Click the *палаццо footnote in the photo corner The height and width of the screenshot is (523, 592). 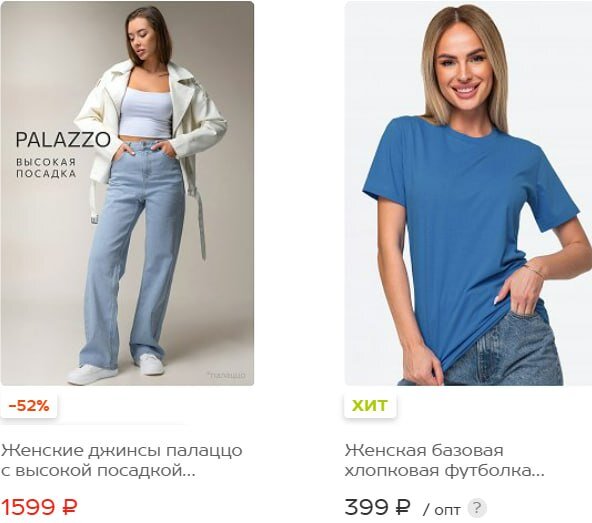[226, 375]
